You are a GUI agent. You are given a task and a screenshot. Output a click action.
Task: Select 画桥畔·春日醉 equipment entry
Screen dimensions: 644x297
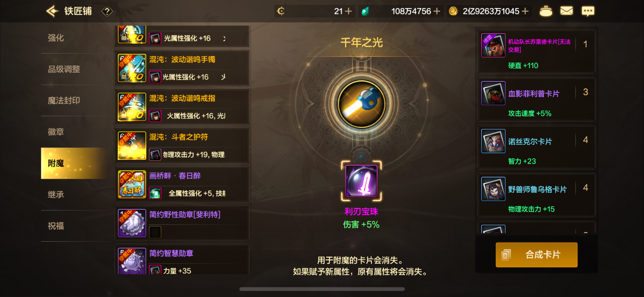[182, 184]
